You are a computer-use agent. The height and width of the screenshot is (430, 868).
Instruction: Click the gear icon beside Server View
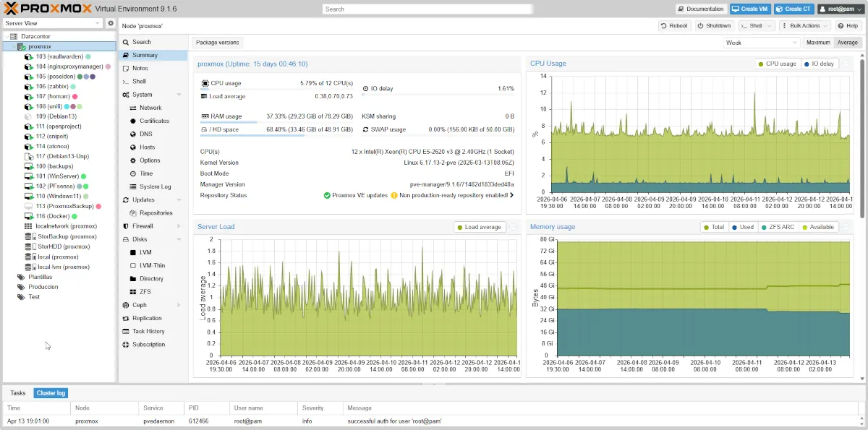coord(111,23)
